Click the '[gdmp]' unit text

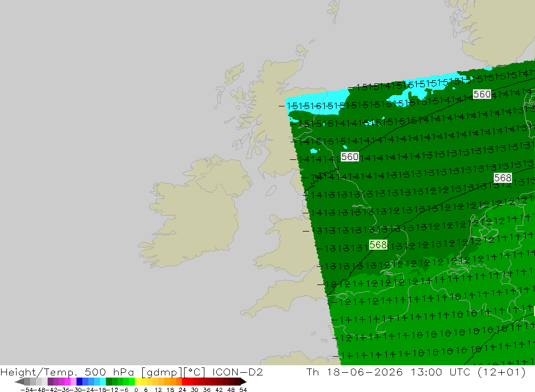click(162, 372)
